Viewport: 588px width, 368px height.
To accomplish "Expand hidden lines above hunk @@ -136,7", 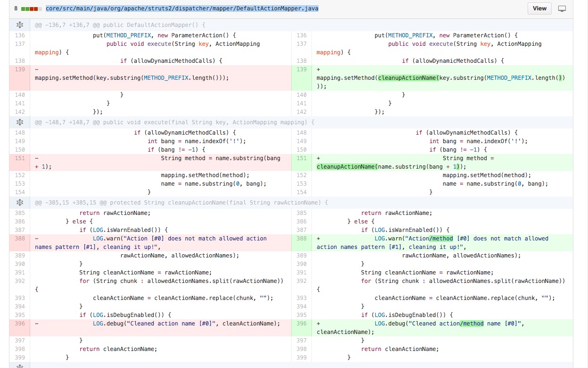I will pos(20,25).
